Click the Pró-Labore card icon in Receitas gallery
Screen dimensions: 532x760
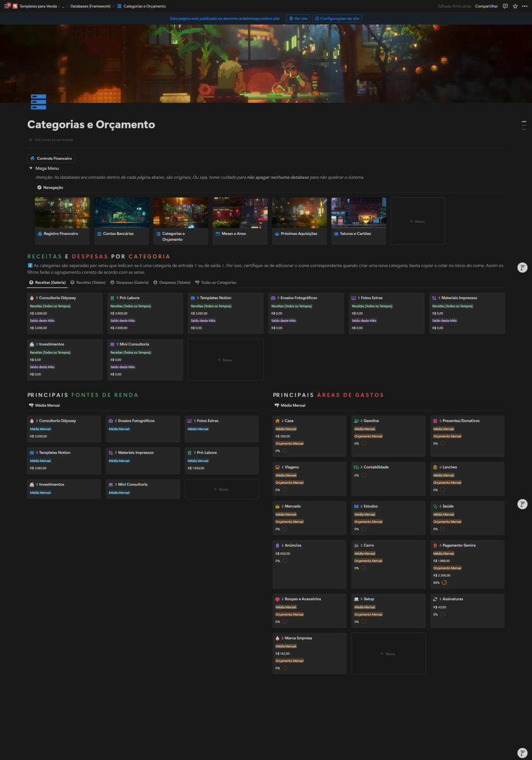tap(112, 298)
